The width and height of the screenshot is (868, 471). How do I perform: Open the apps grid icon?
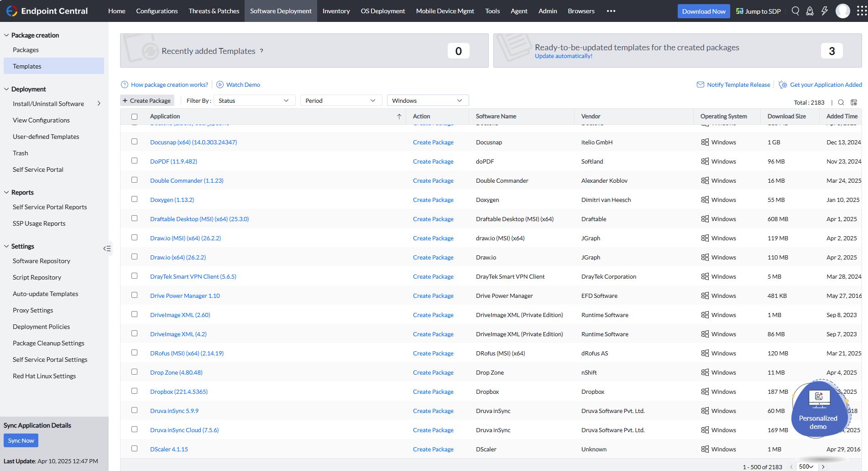click(x=862, y=11)
